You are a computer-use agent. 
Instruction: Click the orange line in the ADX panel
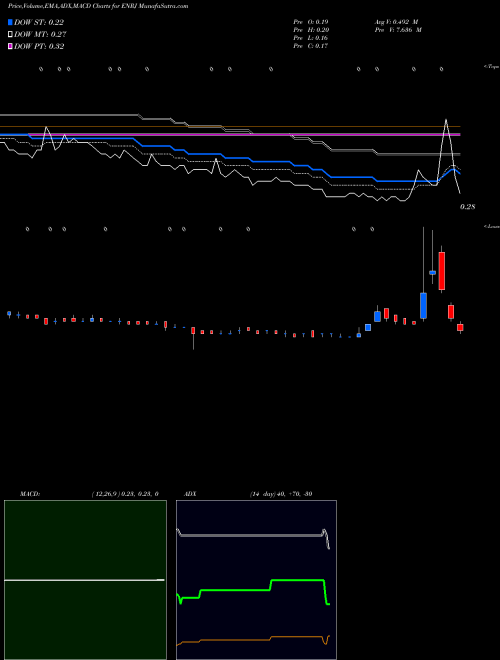253,640
